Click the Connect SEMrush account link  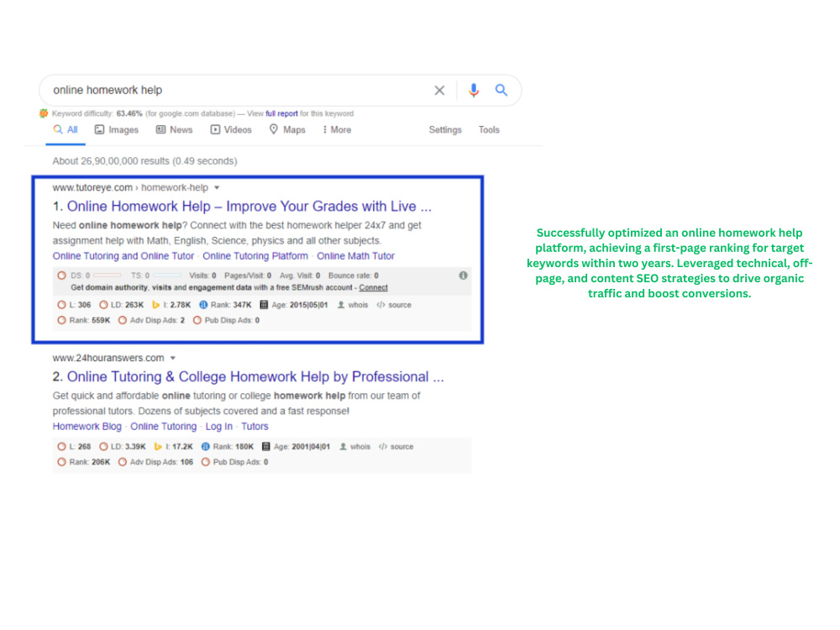click(x=374, y=287)
